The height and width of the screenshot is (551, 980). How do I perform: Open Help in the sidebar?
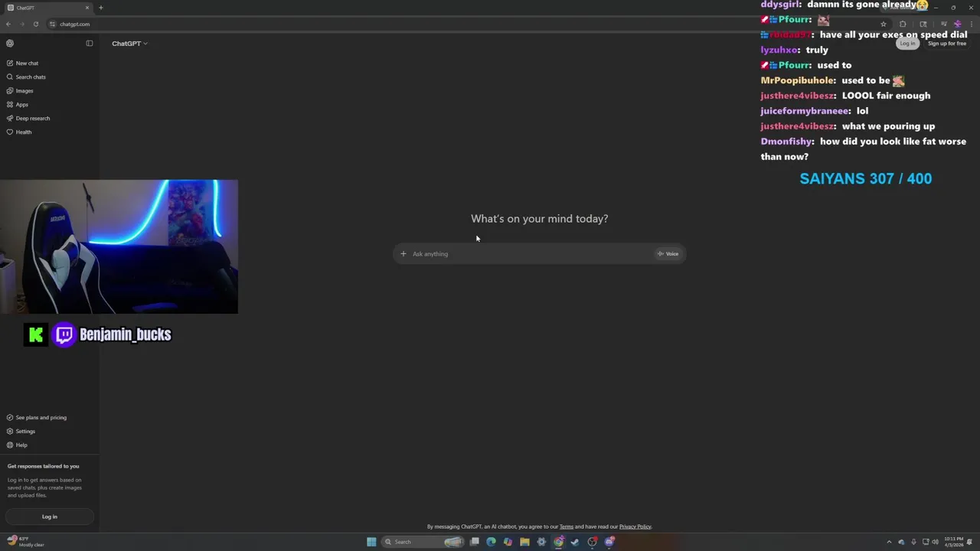click(17, 445)
